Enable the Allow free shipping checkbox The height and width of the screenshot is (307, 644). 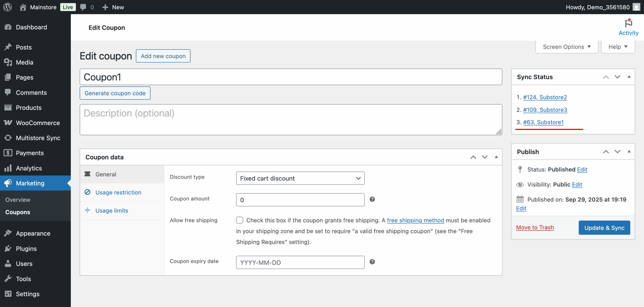click(239, 220)
